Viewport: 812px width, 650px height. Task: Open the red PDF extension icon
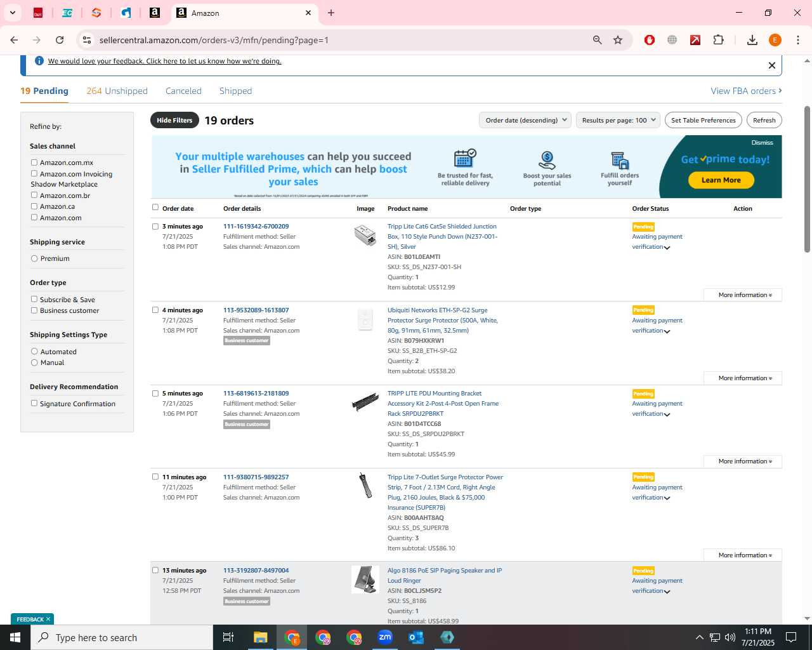pos(695,40)
